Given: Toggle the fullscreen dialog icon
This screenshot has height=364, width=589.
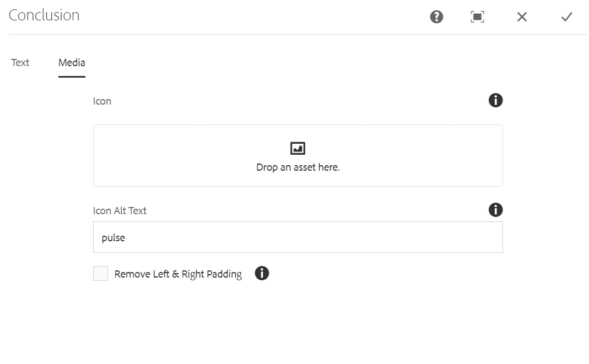Looking at the screenshot, I should pyautogui.click(x=477, y=17).
